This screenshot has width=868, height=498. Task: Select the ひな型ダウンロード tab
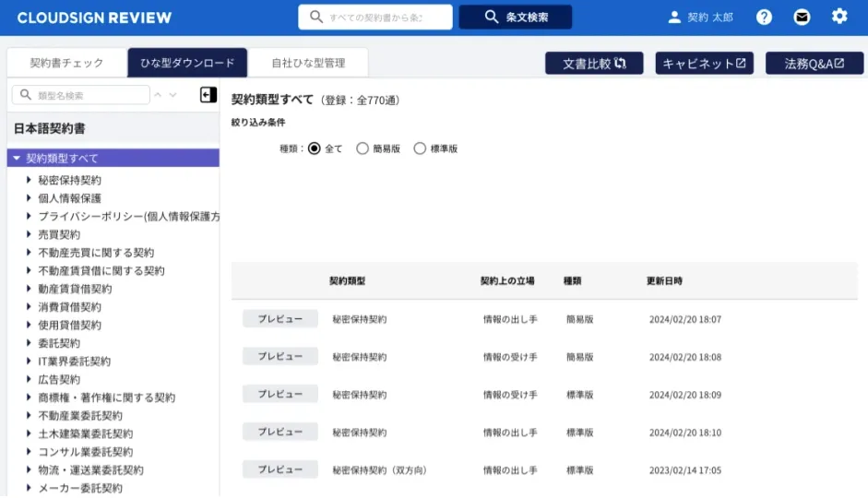(x=187, y=63)
